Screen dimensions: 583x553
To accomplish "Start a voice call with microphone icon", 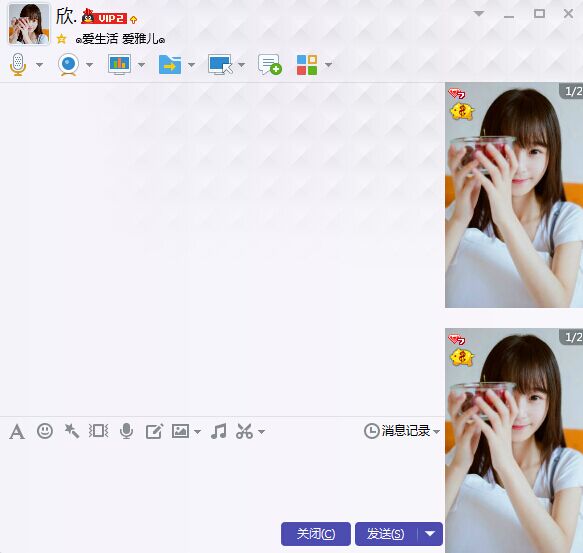I will [17, 65].
